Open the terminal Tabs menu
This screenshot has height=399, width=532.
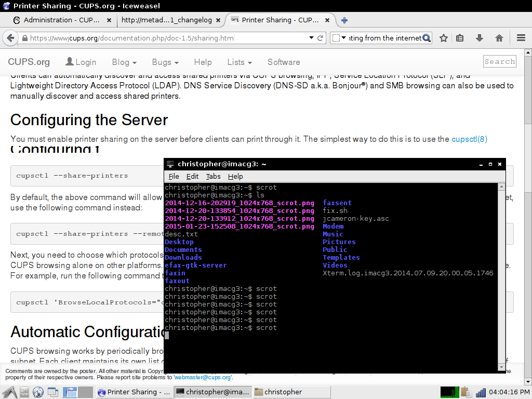[213, 177]
